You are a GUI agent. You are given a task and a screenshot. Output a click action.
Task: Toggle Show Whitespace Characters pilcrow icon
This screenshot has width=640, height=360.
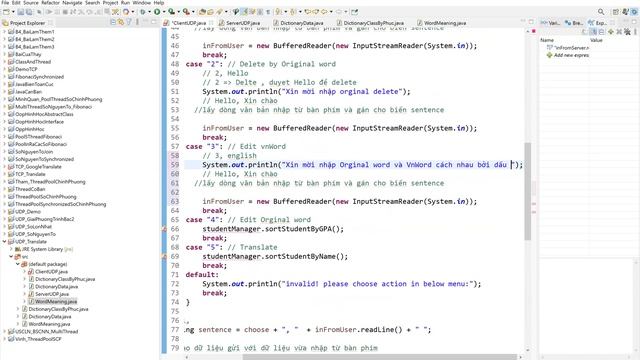tap(268, 12)
